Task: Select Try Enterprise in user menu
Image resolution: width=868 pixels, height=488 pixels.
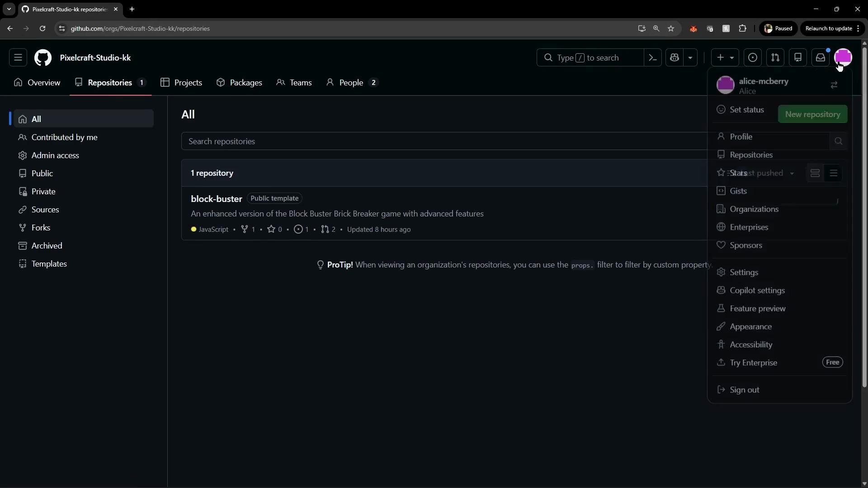Action: pyautogui.click(x=780, y=362)
